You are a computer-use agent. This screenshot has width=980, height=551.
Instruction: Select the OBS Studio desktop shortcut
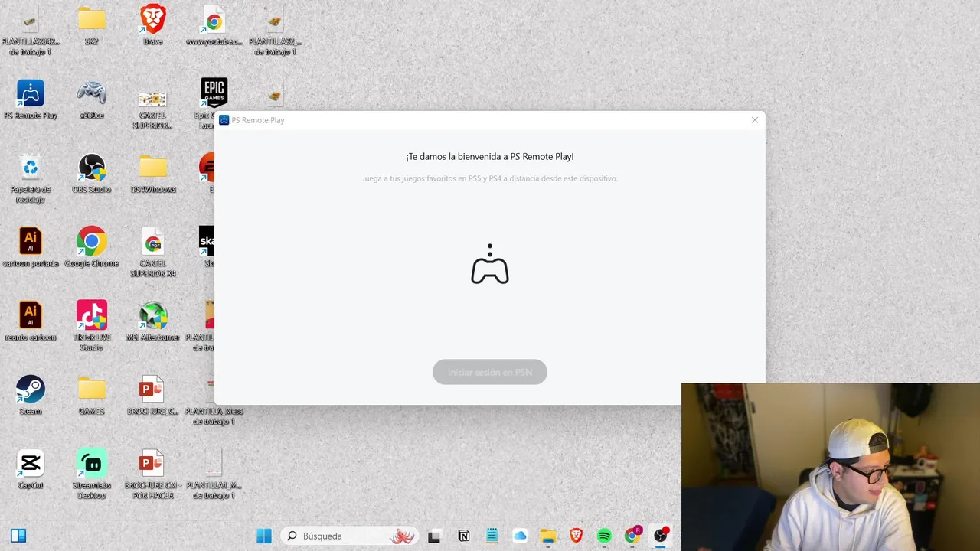pyautogui.click(x=92, y=174)
